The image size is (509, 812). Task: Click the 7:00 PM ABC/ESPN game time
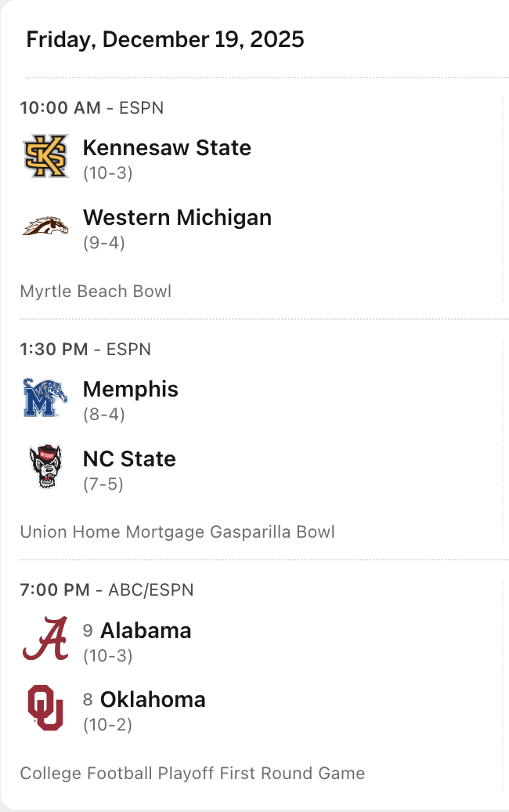106,589
